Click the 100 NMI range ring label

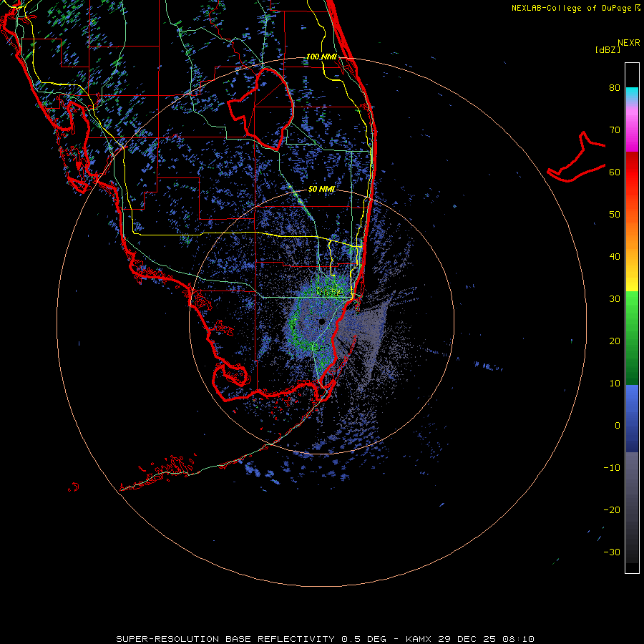pos(321,57)
